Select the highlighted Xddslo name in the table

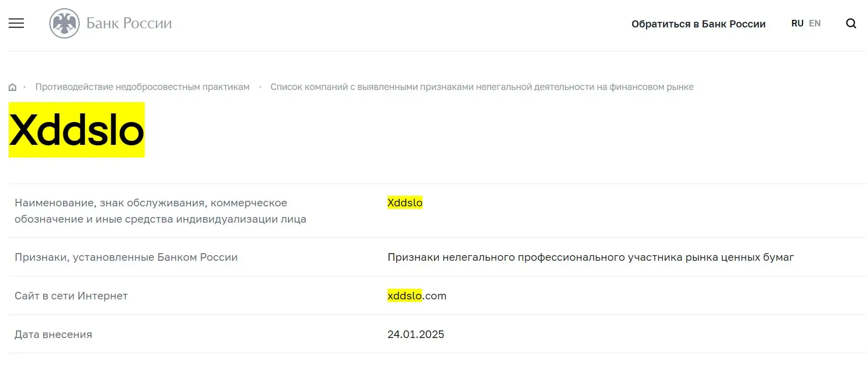pos(405,202)
